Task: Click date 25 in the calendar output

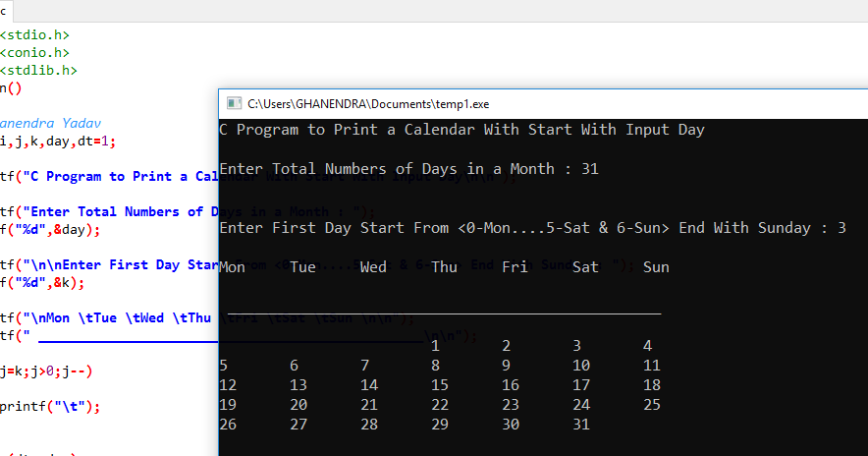Action: pyautogui.click(x=652, y=405)
